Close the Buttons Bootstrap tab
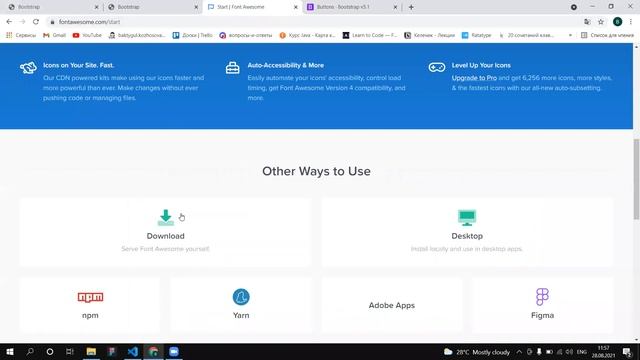Viewport: 640px width, 360px height. click(x=395, y=7)
